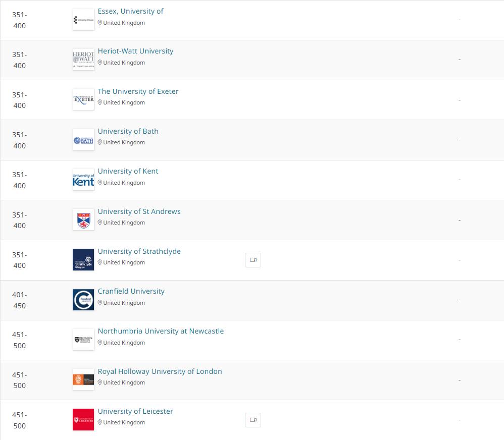504x440 pixels.
Task: Click the red University of Leicester logo
Action: pyautogui.click(x=83, y=419)
